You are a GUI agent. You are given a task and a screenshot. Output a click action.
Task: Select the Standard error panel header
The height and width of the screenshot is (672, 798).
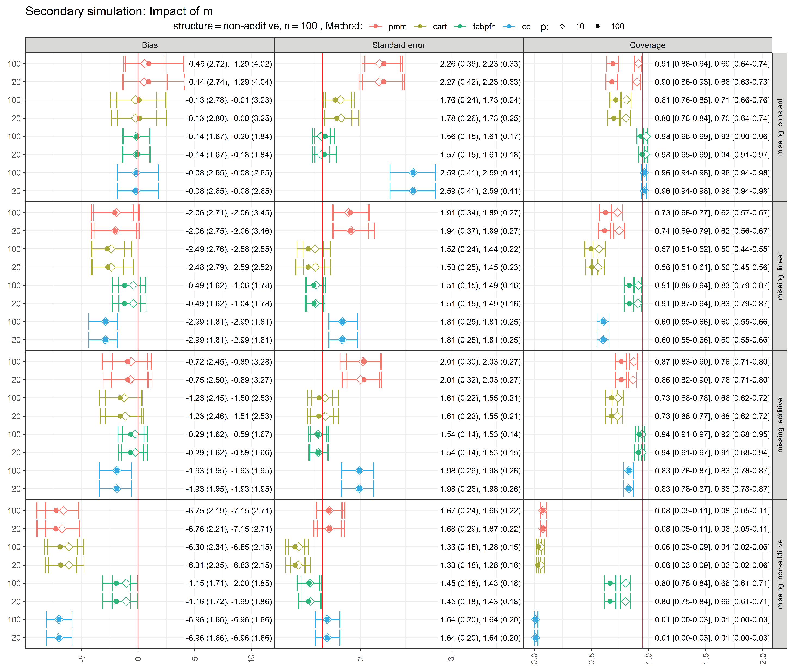click(x=398, y=45)
